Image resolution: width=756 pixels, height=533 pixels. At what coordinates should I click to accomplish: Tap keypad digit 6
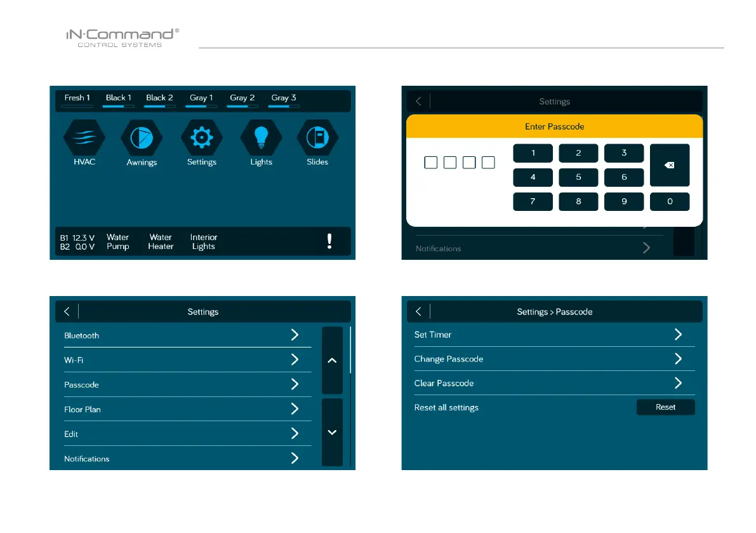click(624, 177)
